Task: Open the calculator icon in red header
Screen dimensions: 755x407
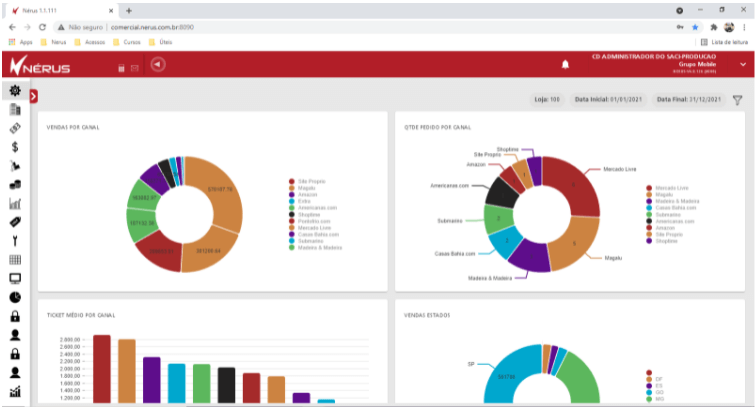Action: (x=121, y=68)
